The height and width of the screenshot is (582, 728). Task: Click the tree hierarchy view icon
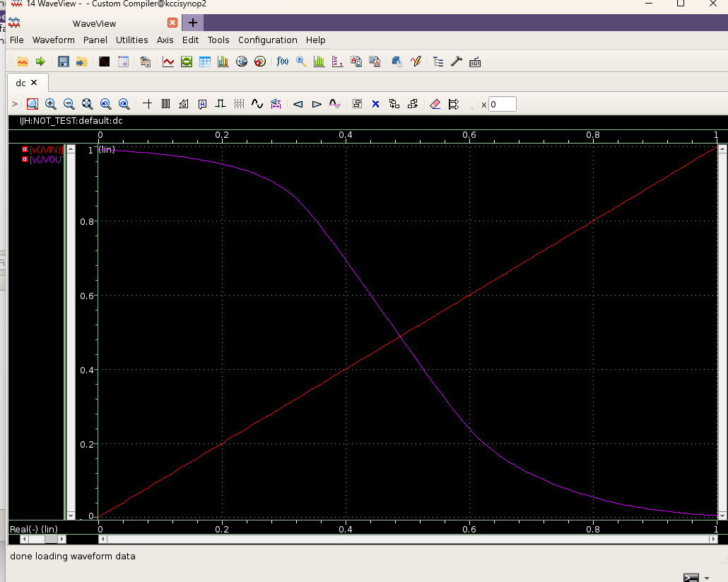click(438, 62)
